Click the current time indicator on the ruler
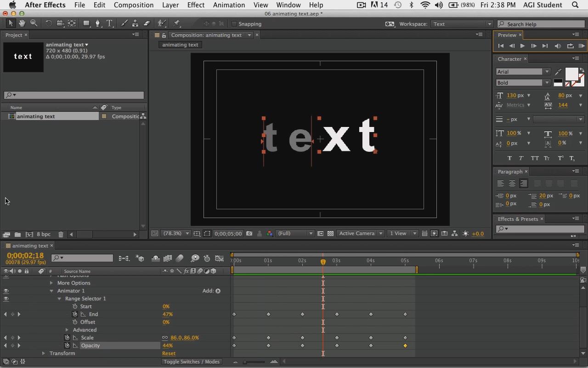588x368 pixels. pyautogui.click(x=323, y=262)
